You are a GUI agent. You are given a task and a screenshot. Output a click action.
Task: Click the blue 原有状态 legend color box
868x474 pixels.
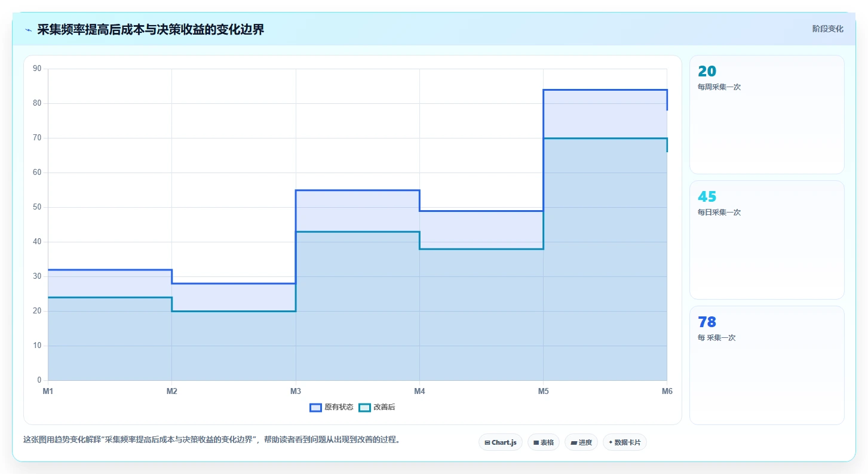coord(316,407)
